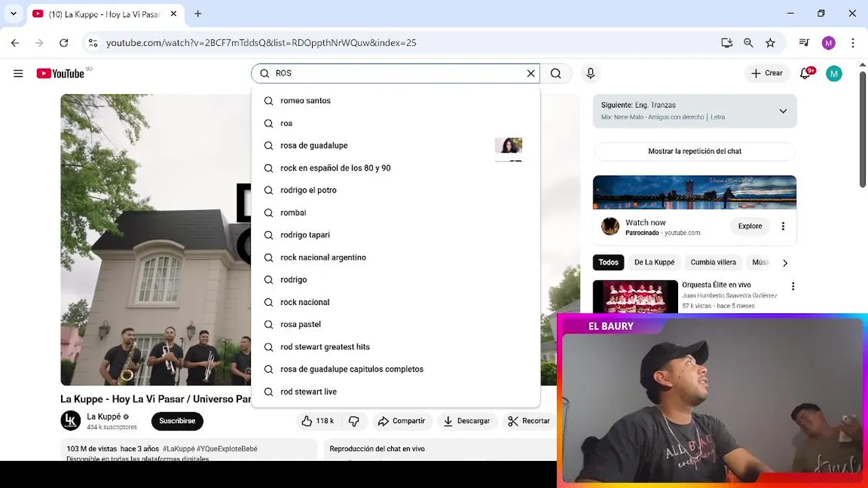Open the YouTube hamburger guide menu
The height and width of the screenshot is (488, 868).
18,73
